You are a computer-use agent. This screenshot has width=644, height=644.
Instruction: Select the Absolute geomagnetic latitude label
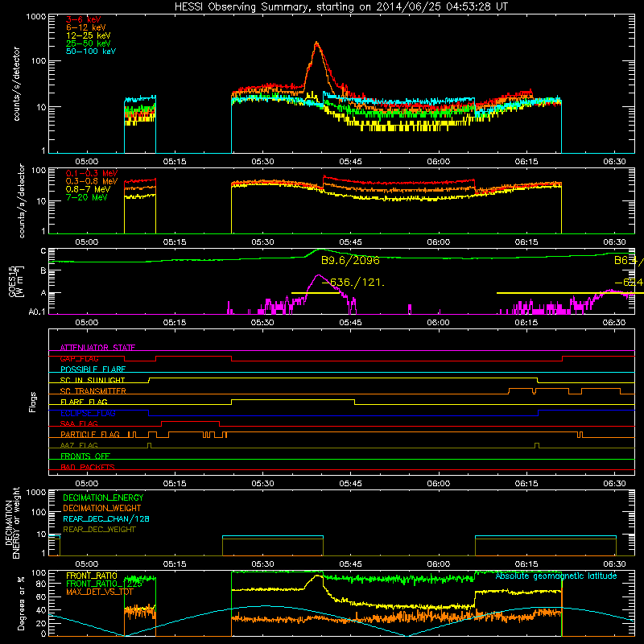(556, 576)
